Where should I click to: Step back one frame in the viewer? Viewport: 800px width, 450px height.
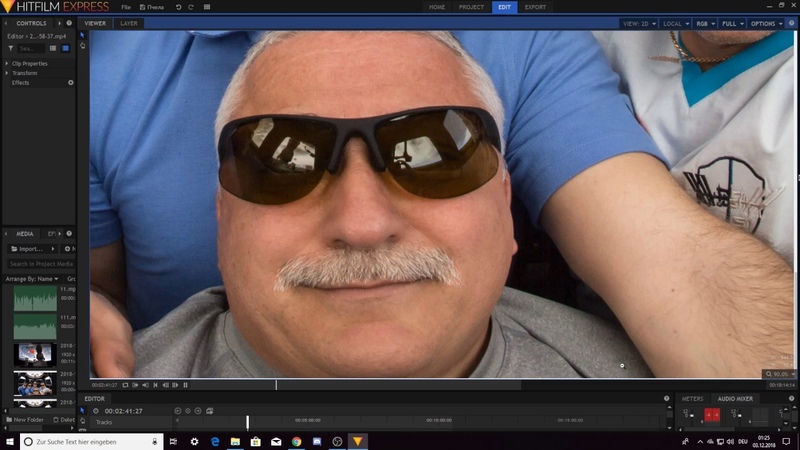[x=166, y=385]
